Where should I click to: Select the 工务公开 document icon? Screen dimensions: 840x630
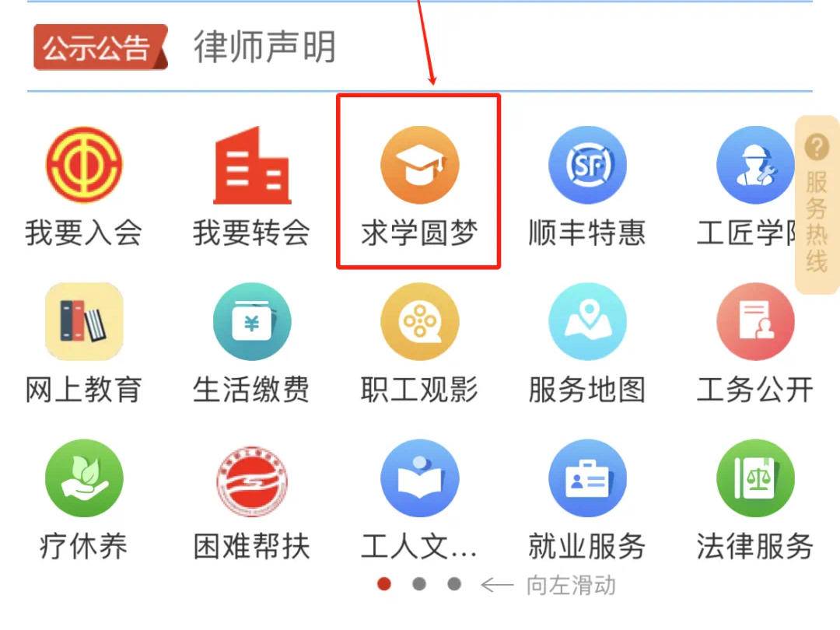point(755,321)
